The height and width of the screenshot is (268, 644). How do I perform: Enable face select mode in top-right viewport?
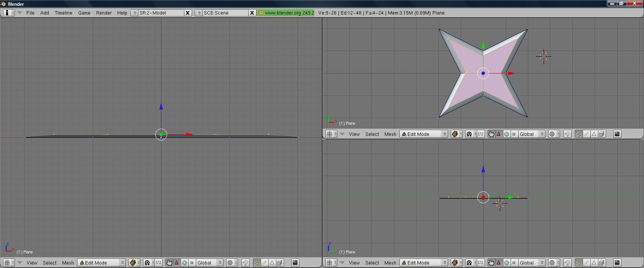coord(594,134)
